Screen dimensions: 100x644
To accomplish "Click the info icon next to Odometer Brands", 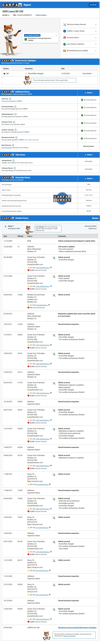I will point(15,168).
